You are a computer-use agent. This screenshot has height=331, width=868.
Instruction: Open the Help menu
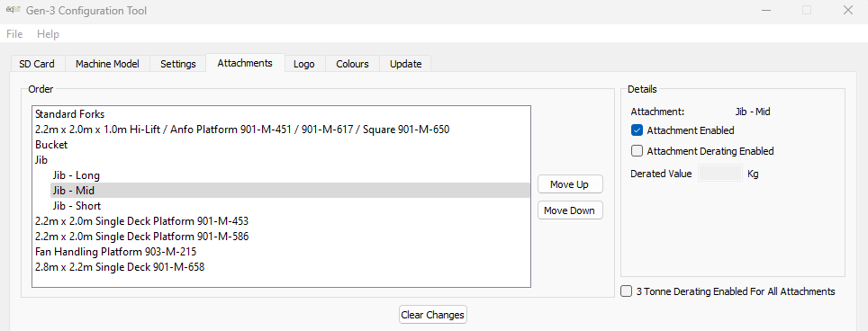pyautogui.click(x=48, y=33)
